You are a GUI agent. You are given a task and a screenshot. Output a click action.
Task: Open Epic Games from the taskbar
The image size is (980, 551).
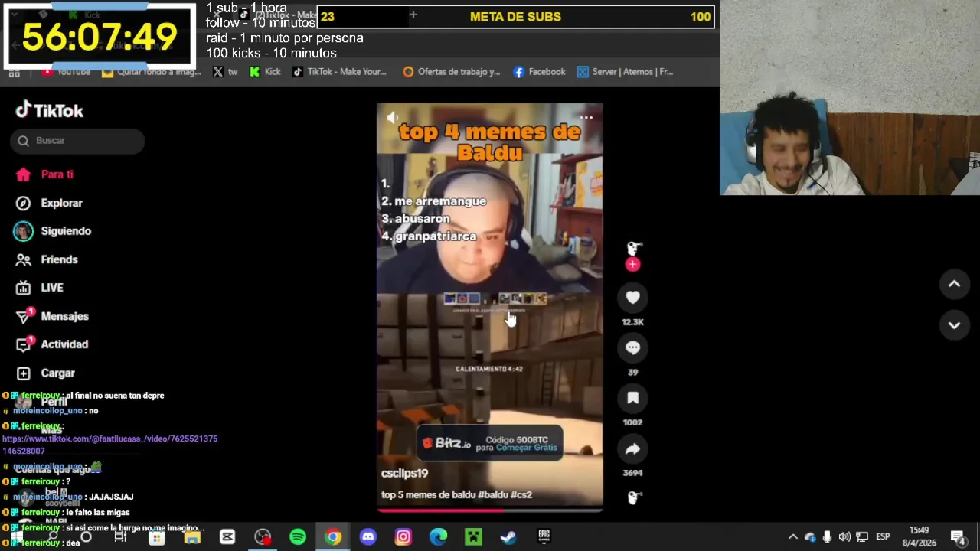(x=544, y=537)
